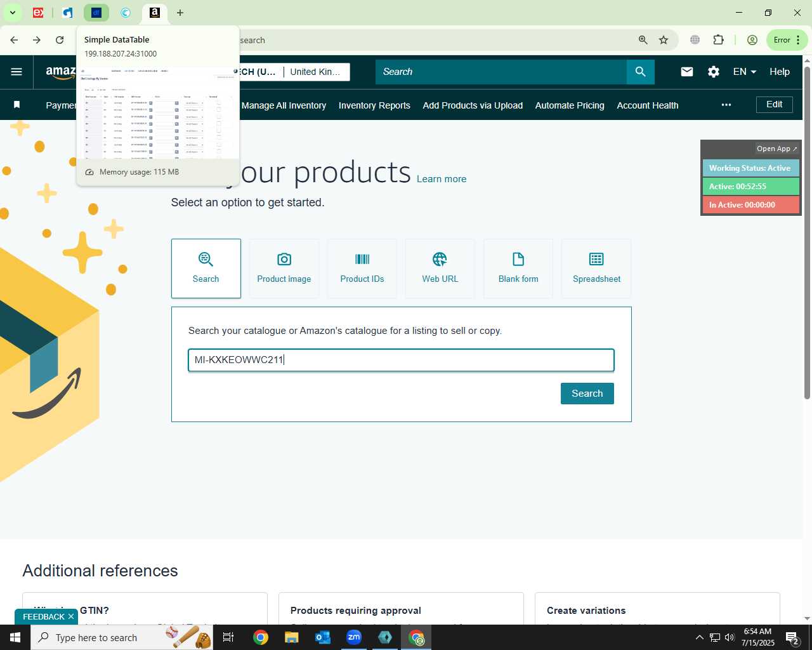Select the Web URL option tile
Screen dimensions: 812x650
[x=440, y=269]
